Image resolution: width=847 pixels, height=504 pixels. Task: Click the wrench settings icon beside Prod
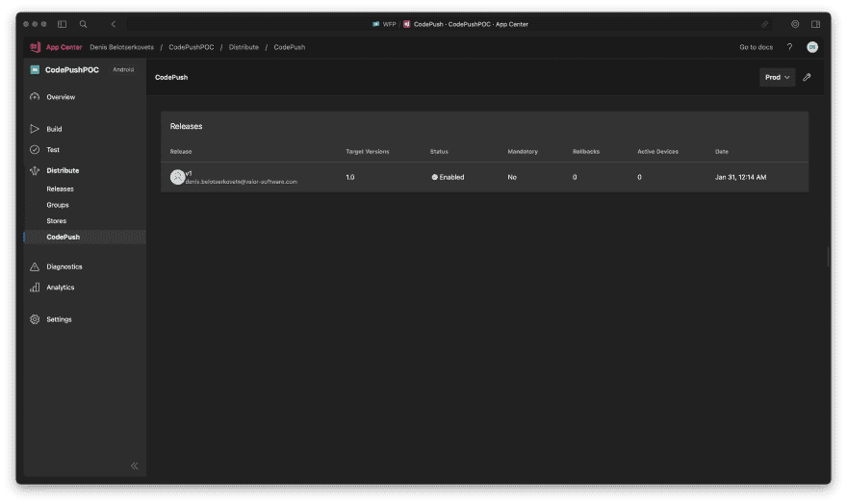click(807, 77)
